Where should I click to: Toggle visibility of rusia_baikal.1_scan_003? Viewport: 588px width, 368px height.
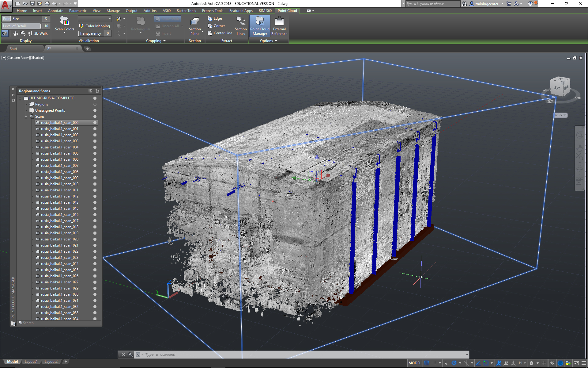[x=95, y=141]
